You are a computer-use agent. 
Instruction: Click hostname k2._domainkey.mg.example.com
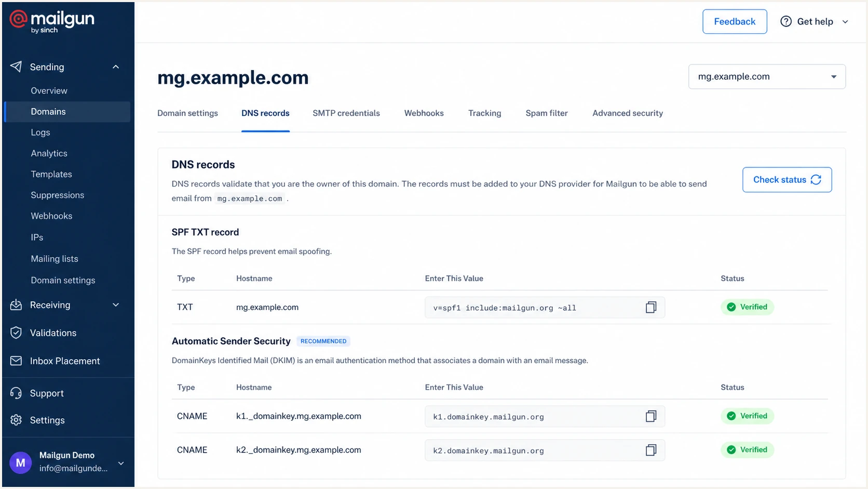tap(299, 450)
